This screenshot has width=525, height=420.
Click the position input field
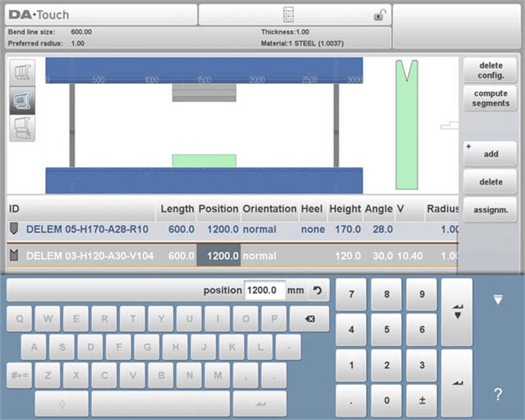pyautogui.click(x=264, y=290)
